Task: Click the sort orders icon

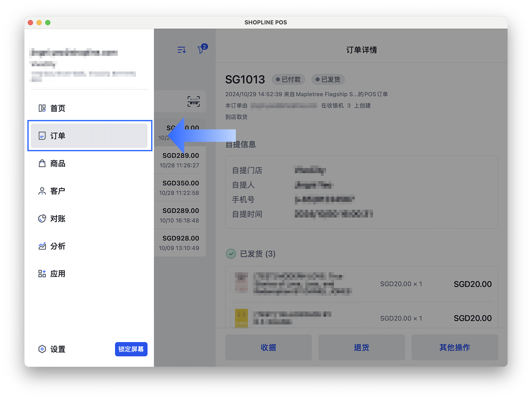Action: tap(182, 50)
